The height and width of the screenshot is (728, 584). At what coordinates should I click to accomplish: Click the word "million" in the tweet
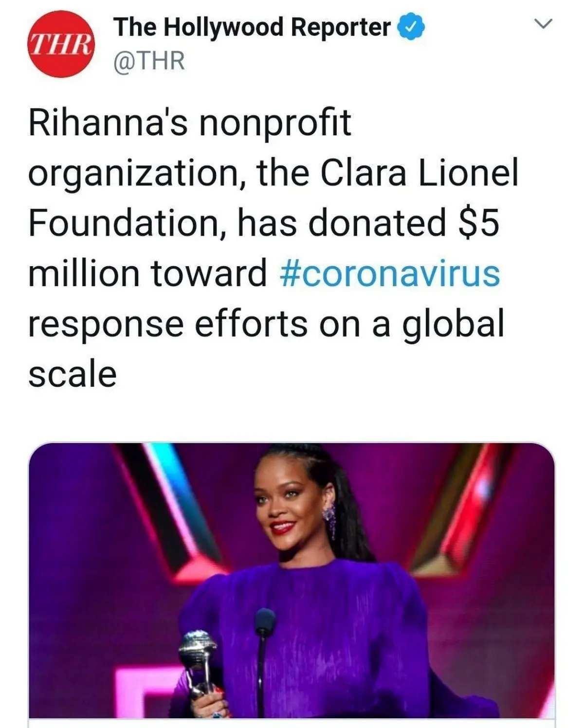pos(85,273)
